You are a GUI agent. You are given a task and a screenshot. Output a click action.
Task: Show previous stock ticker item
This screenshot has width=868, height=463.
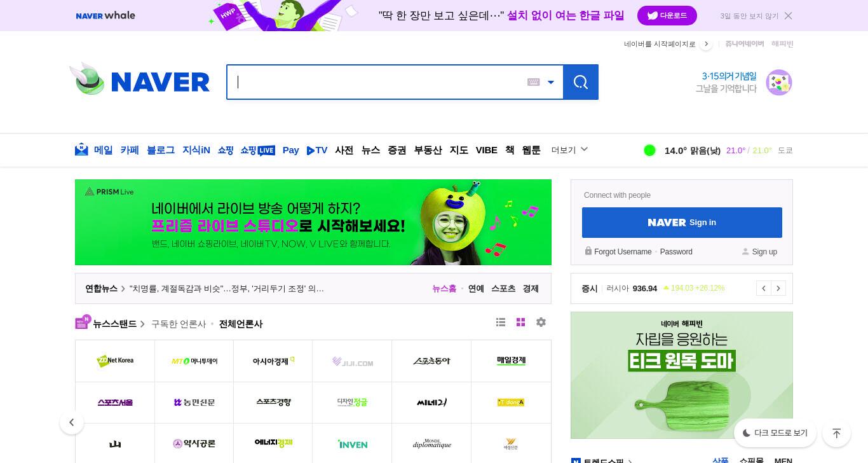[764, 288]
